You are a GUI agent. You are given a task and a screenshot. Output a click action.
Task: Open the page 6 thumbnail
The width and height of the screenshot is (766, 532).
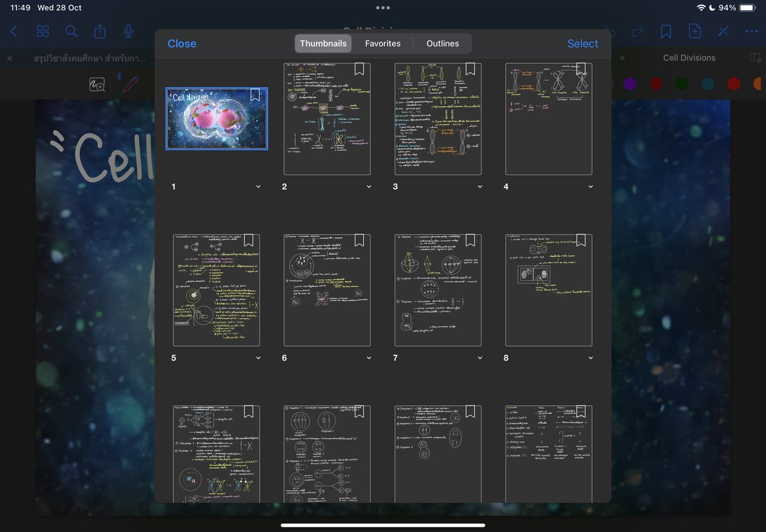click(x=327, y=290)
